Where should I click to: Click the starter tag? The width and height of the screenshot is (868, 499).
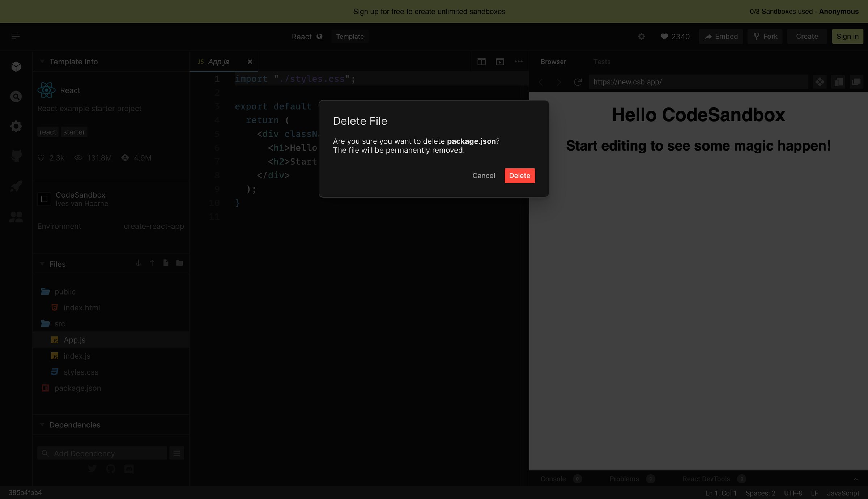click(x=74, y=132)
